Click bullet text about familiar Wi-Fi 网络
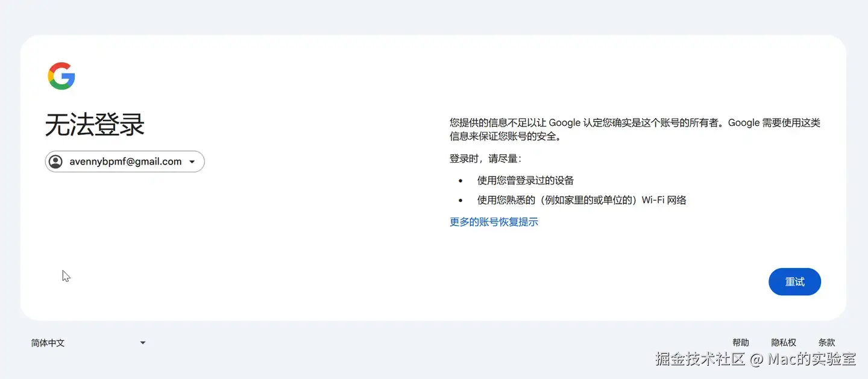Image resolution: width=868 pixels, height=379 pixels. (582, 200)
